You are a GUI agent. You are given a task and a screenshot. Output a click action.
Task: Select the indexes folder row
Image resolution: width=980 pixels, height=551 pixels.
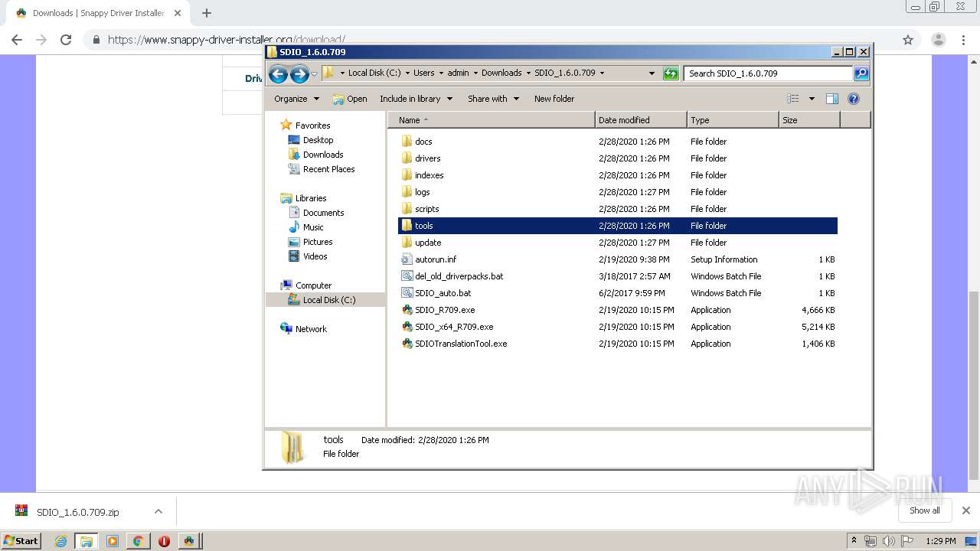tap(618, 175)
